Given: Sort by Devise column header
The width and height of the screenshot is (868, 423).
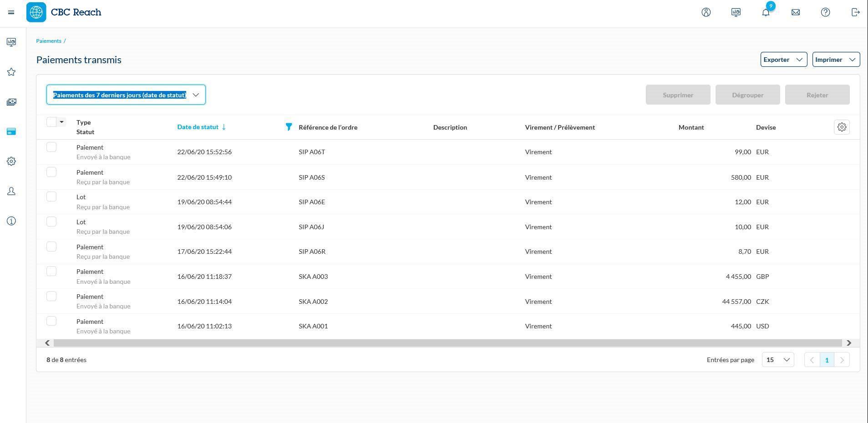Looking at the screenshot, I should [x=766, y=127].
